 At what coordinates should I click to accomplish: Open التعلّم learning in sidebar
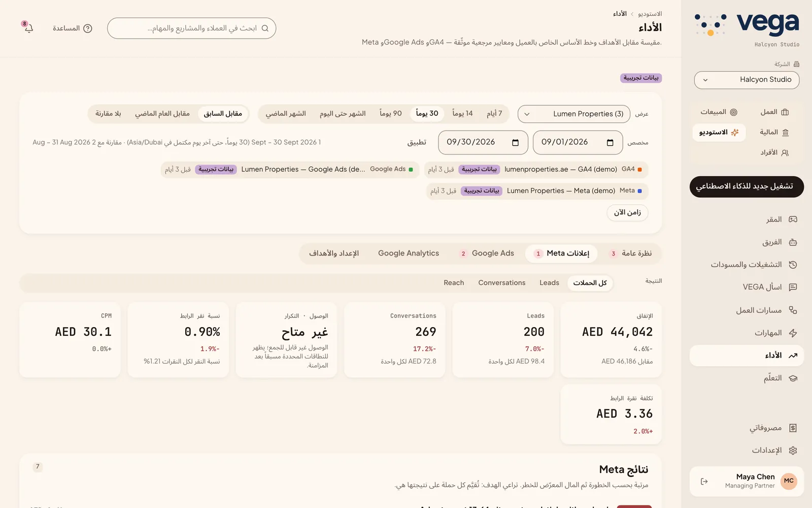[x=746, y=378]
